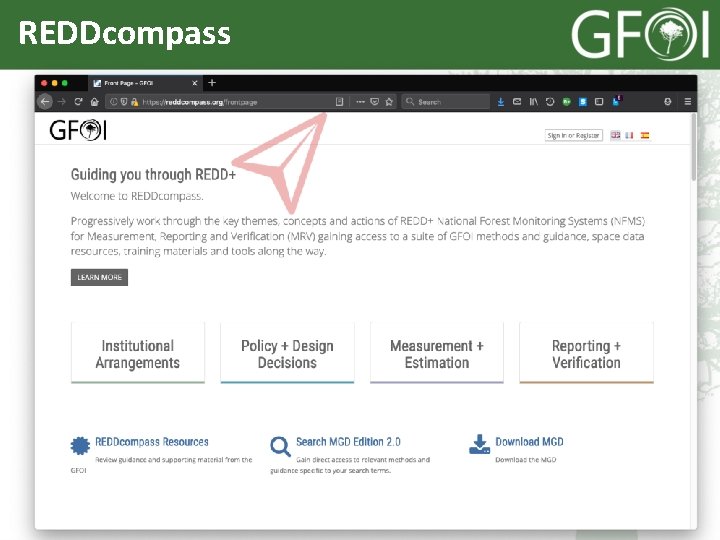Image resolution: width=720 pixels, height=540 pixels.
Task: Click the tracking protection shield icon
Action: (x=124, y=102)
